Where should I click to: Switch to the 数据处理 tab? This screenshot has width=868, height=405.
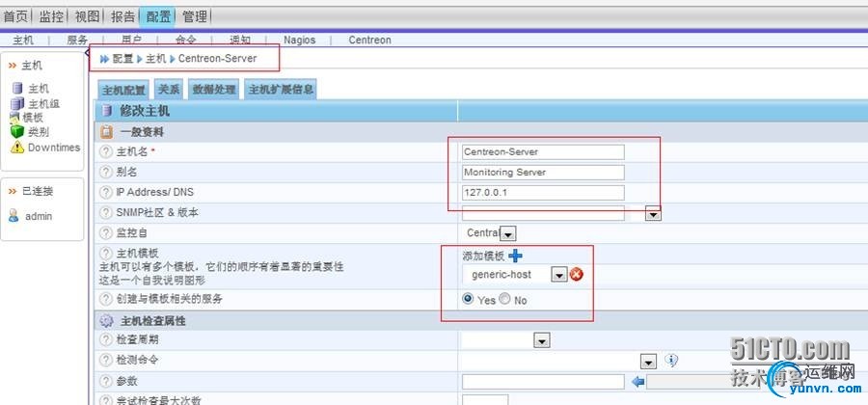pos(213,89)
